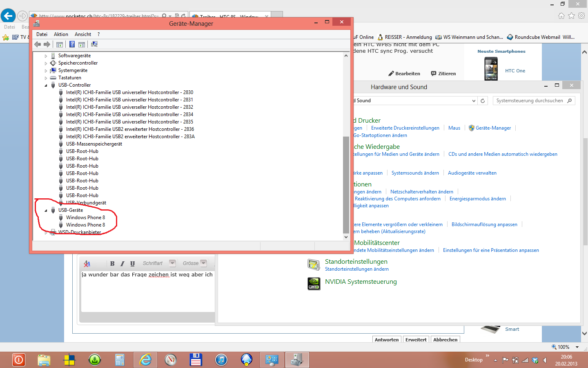Screen dimensions: 588x368
Task: Click the volume speaker tray icon
Action: pyautogui.click(x=545, y=360)
